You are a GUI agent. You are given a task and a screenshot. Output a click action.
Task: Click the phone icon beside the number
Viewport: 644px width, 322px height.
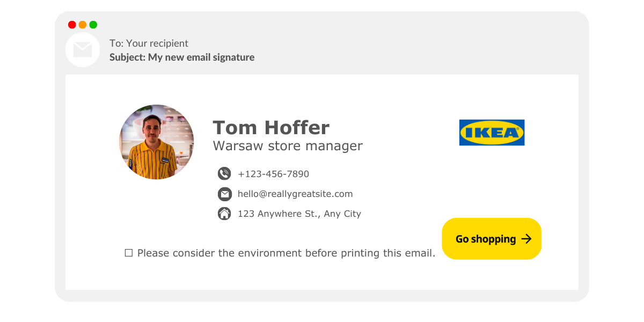click(x=224, y=173)
